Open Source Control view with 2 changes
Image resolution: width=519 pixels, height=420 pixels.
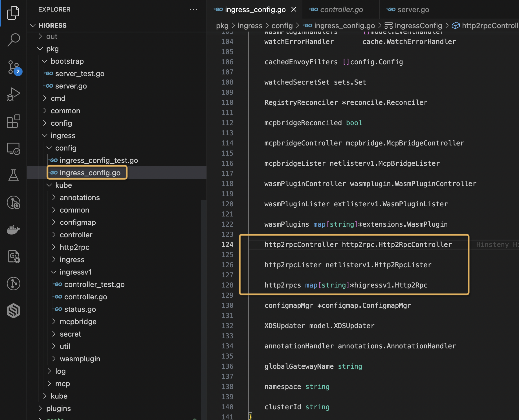click(x=13, y=67)
